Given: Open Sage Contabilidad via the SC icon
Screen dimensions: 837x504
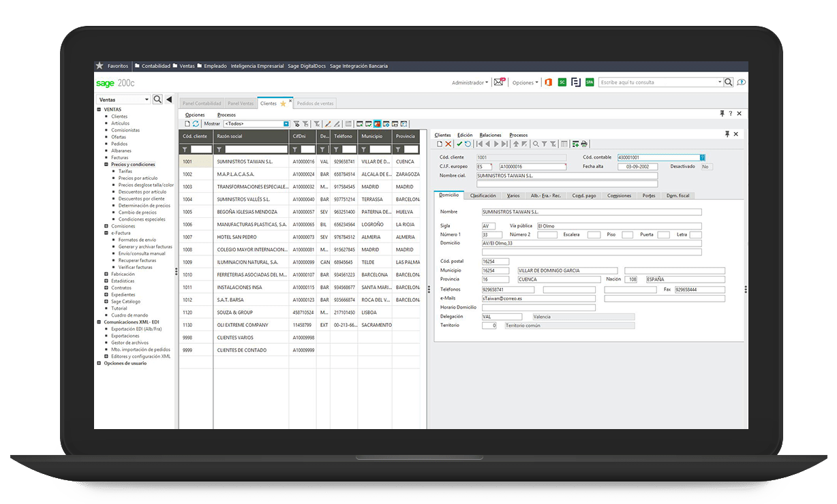Looking at the screenshot, I should click(x=562, y=82).
